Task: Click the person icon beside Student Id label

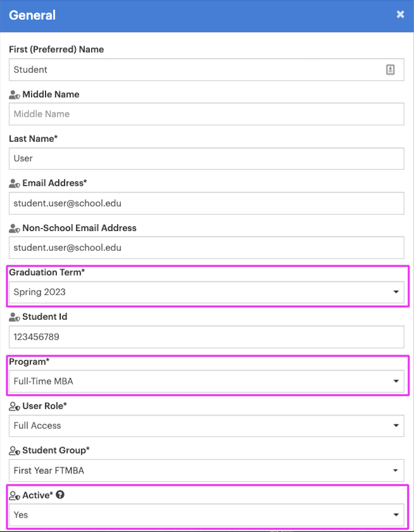Action: 15,317
